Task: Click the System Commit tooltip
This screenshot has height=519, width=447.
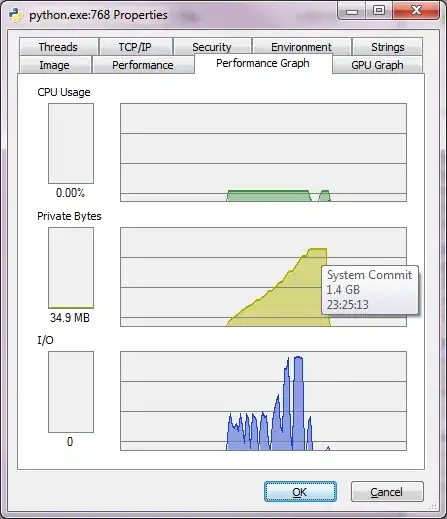Action: 370,290
